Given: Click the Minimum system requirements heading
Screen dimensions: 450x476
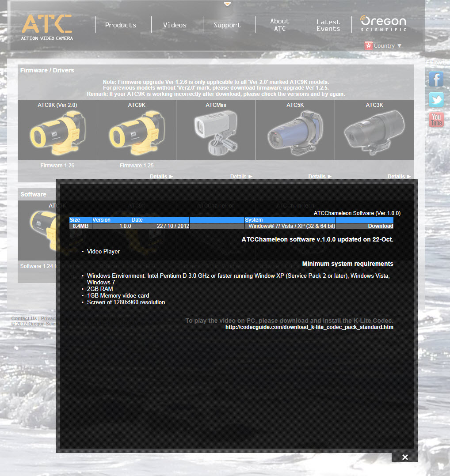Looking at the screenshot, I should [x=347, y=264].
